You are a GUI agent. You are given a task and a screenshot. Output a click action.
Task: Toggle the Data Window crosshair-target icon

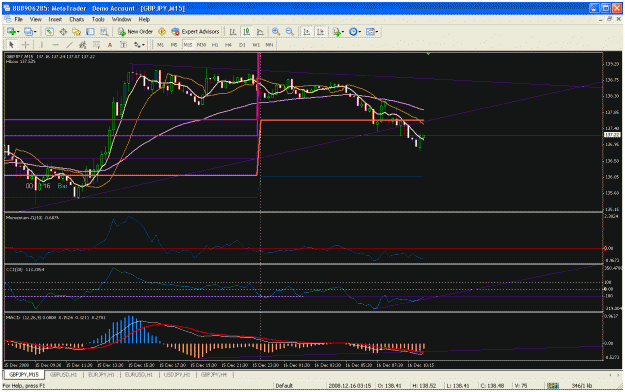click(x=63, y=32)
